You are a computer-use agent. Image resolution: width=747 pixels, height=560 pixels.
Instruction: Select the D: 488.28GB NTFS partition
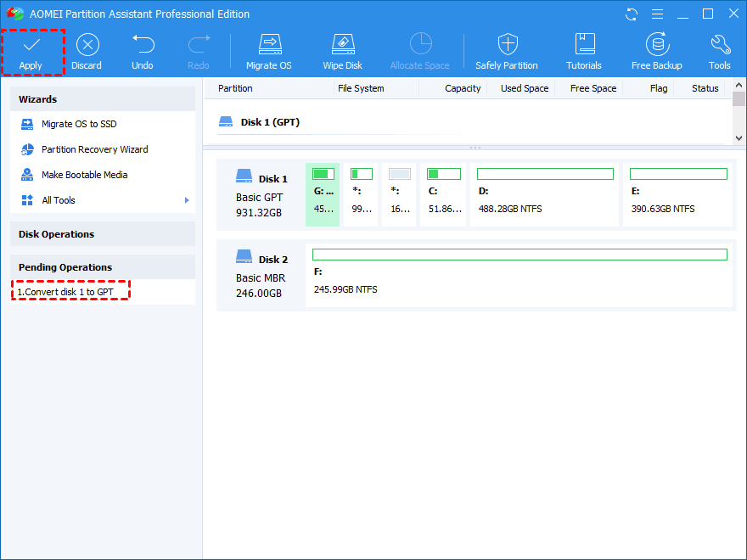[544, 195]
